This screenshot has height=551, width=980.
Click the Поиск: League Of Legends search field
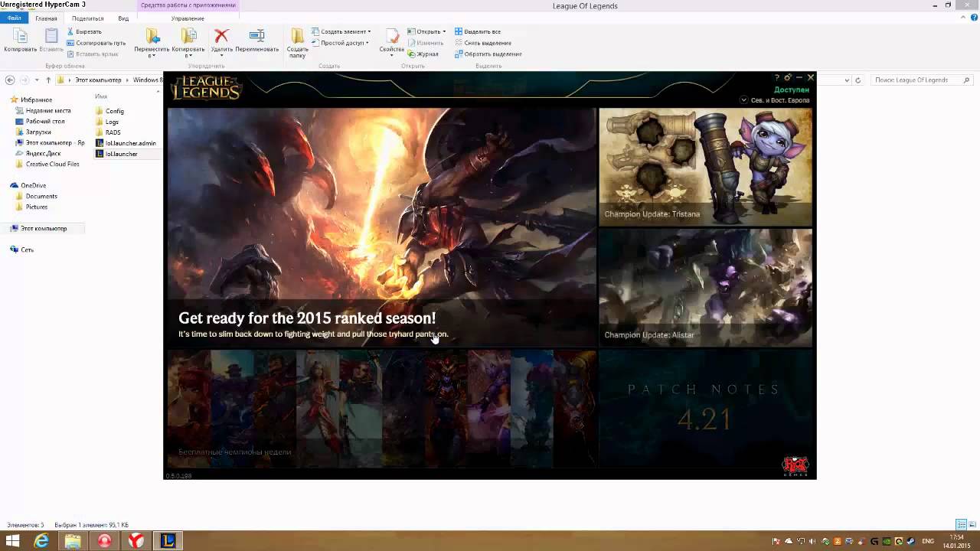coord(923,80)
